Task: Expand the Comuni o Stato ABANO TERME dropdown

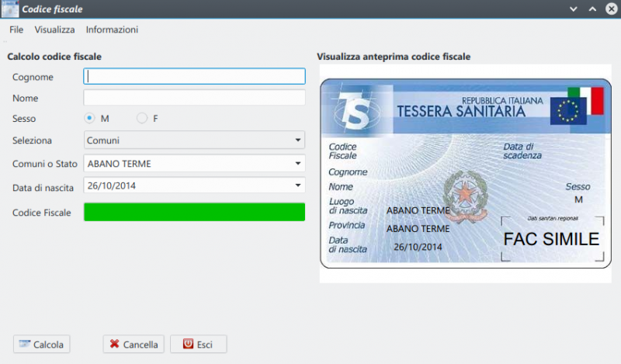Action: tap(194, 164)
